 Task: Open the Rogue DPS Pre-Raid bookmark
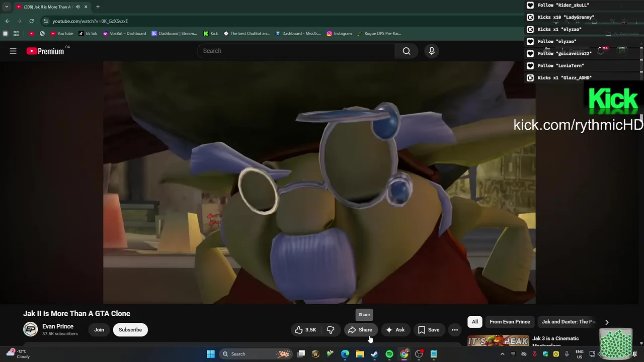point(379,34)
